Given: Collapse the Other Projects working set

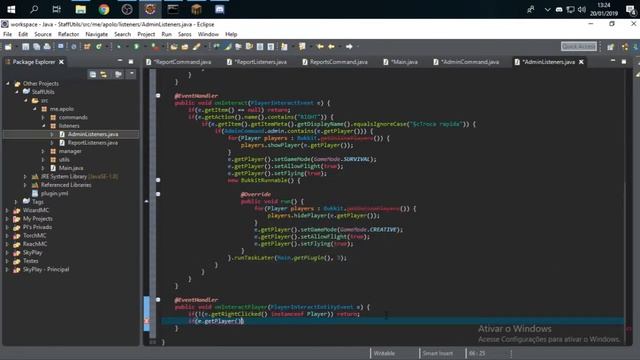Looking at the screenshot, I should pyautogui.click(x=8, y=84).
